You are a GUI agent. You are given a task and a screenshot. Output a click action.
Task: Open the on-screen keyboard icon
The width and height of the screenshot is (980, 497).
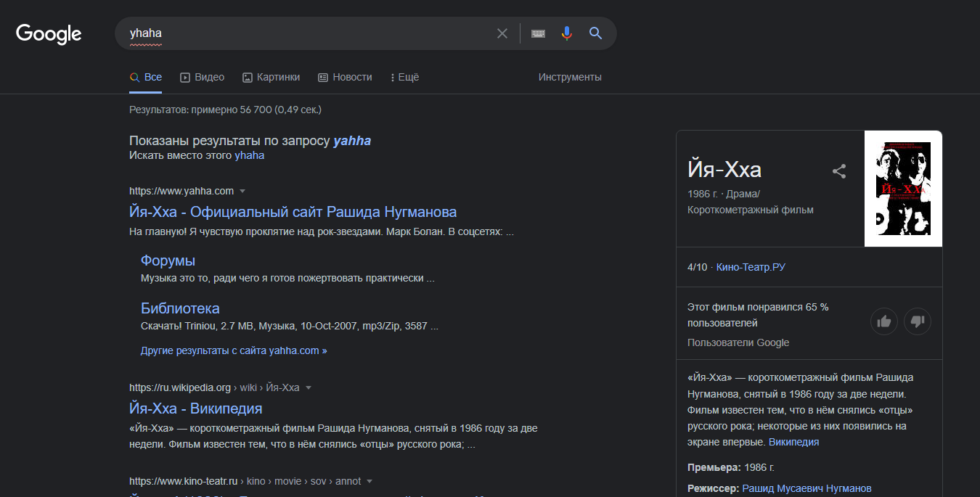point(538,33)
